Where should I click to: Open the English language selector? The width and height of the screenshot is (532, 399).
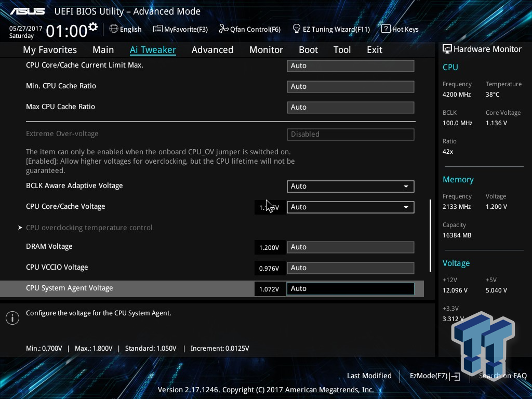click(x=126, y=29)
